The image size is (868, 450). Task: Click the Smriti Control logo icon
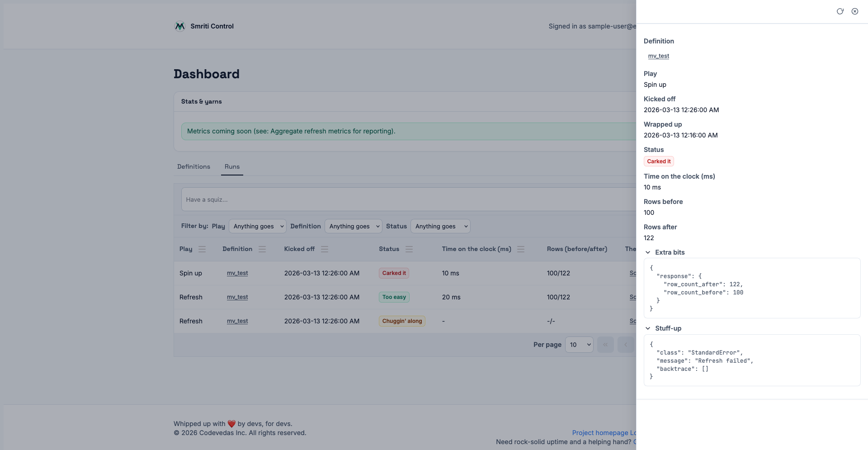pos(180,26)
